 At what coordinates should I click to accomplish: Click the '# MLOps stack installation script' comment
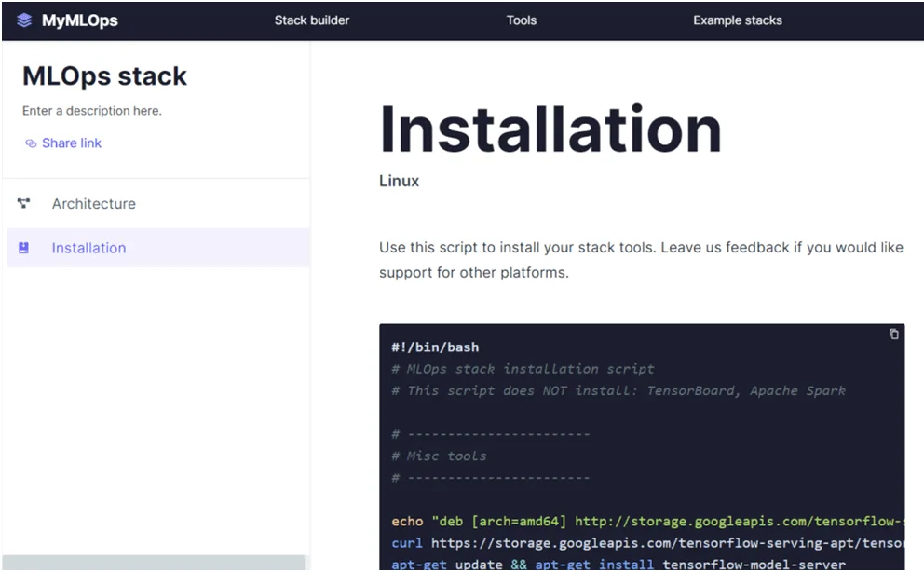click(523, 369)
